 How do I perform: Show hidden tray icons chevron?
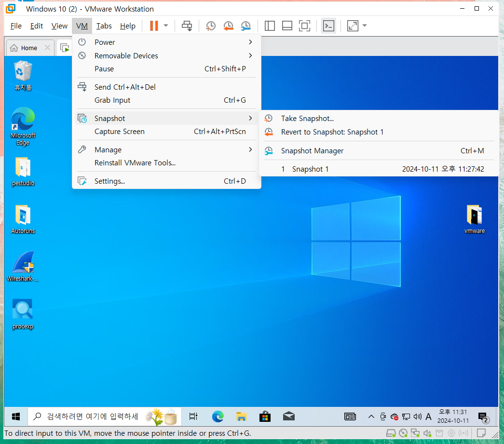371,417
